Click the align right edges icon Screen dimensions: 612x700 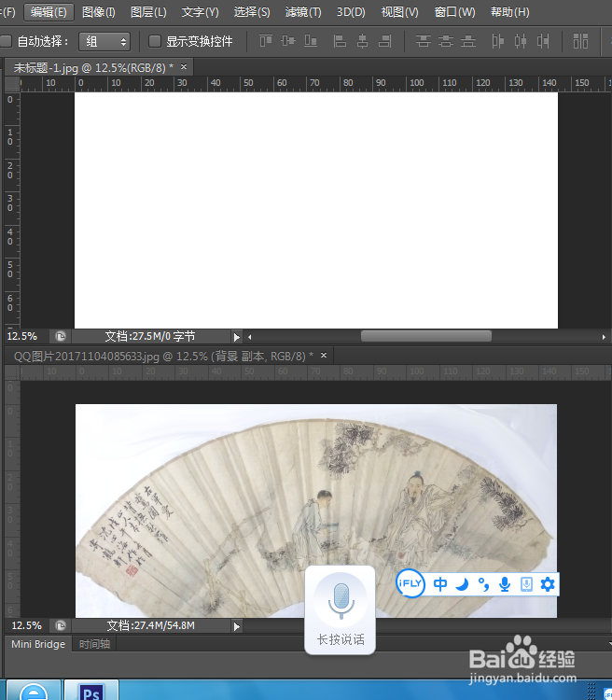[x=384, y=41]
